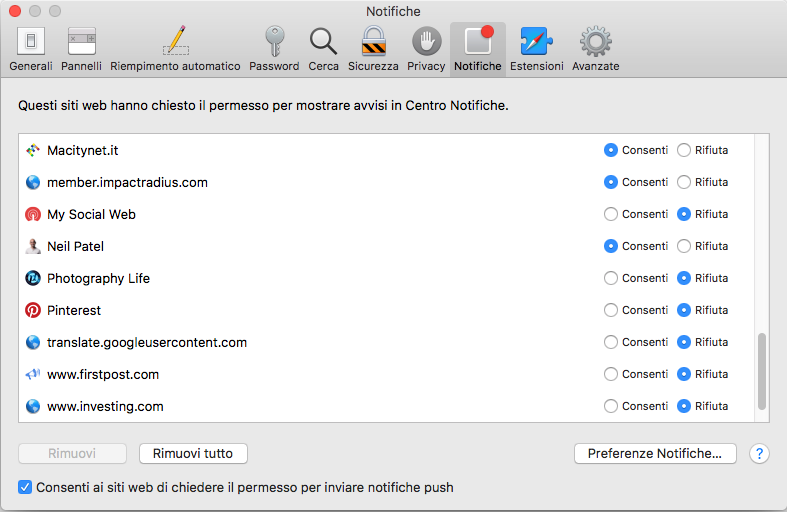Open Riempimento automatico pencil icon pane

click(175, 49)
